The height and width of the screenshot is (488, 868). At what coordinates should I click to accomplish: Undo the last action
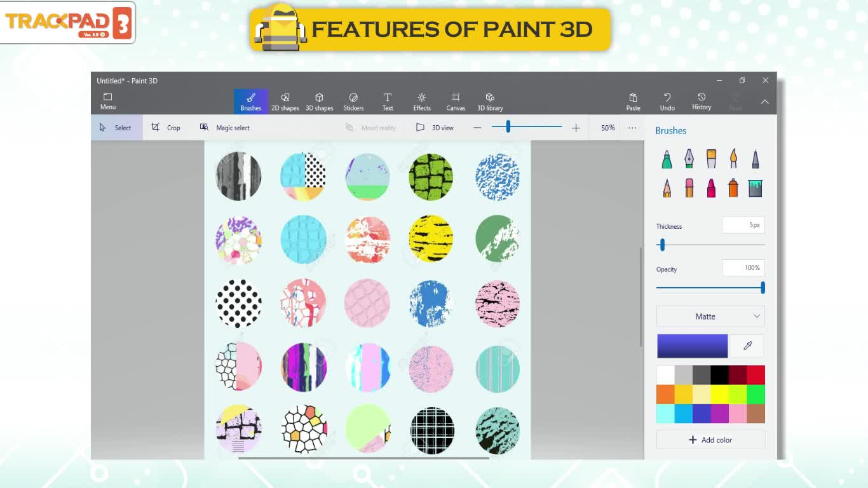coord(667,102)
